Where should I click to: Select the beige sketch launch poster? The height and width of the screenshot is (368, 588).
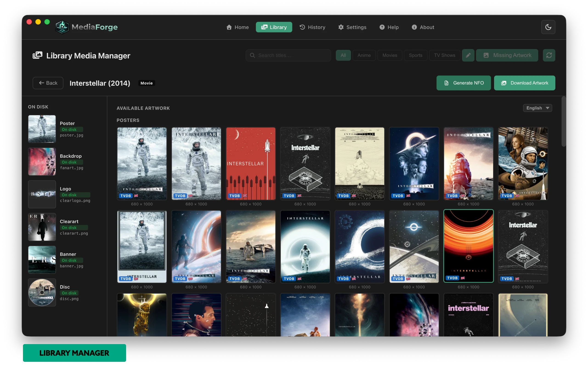pos(360,164)
